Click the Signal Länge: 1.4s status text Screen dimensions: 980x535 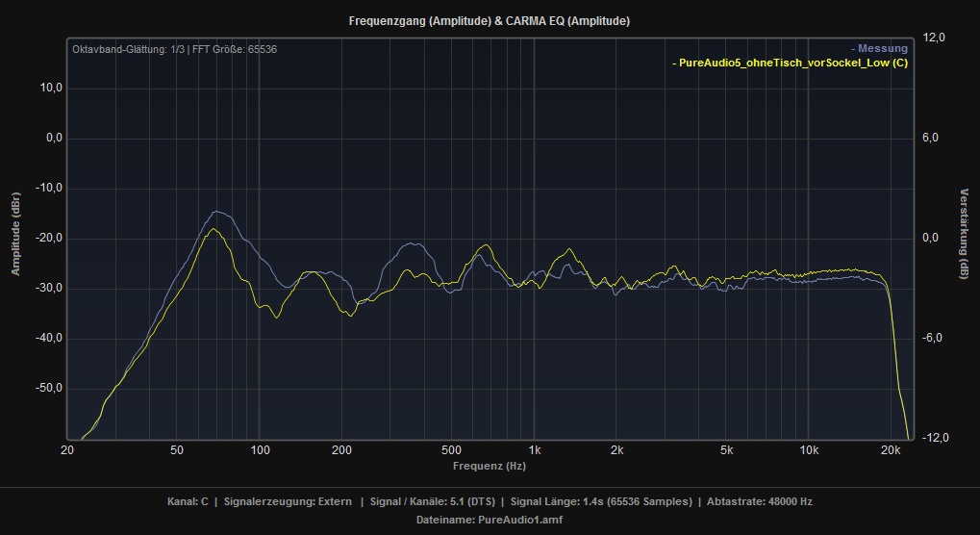coord(601,501)
